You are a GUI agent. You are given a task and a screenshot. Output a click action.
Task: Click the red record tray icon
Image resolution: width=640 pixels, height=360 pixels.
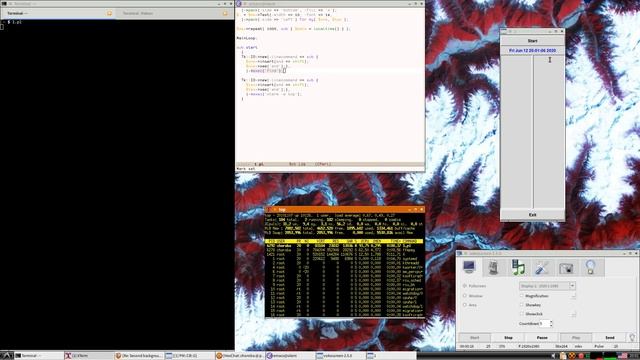[x=581, y=356]
